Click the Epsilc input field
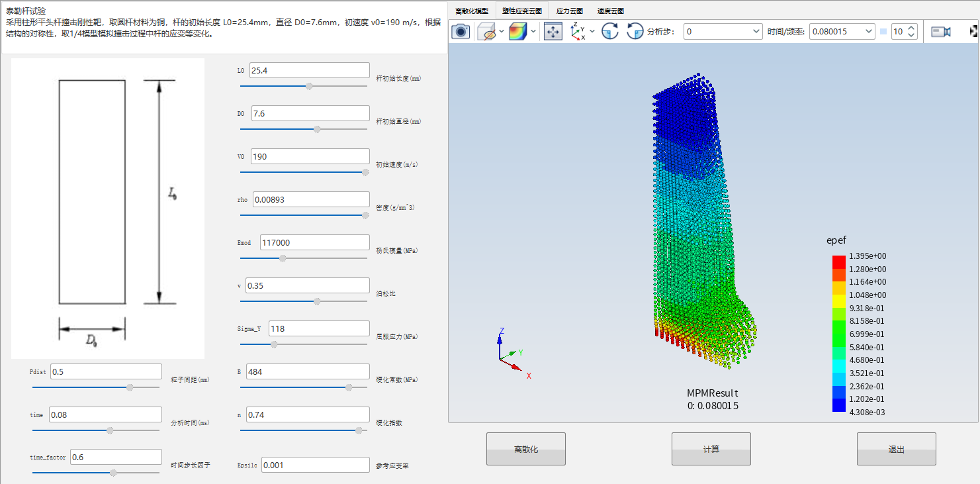This screenshot has height=484, width=980. (315, 465)
